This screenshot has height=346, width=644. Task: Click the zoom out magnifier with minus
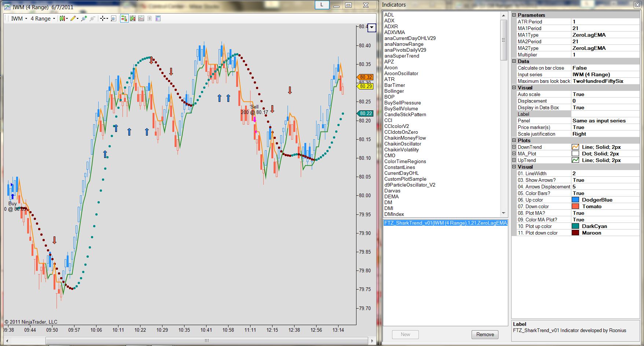click(92, 19)
